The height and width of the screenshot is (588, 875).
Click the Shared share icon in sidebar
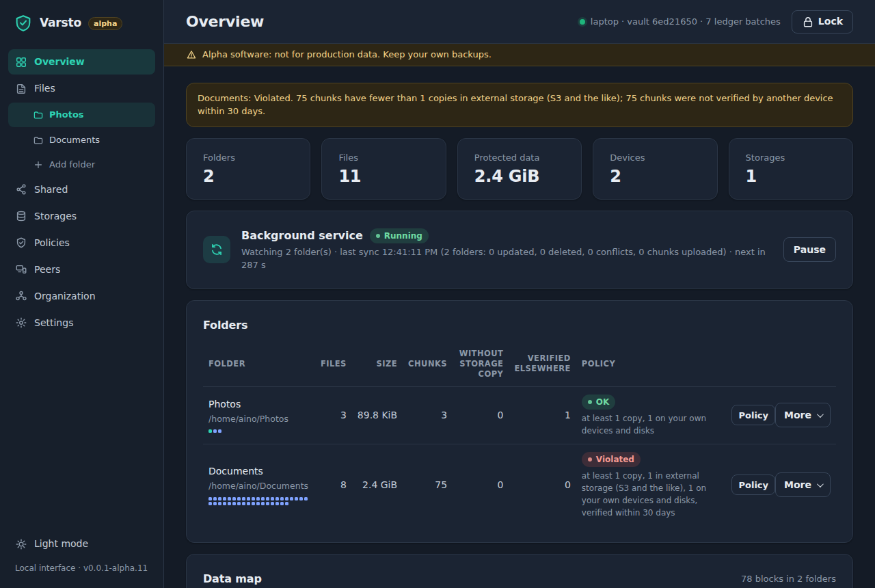(21, 189)
